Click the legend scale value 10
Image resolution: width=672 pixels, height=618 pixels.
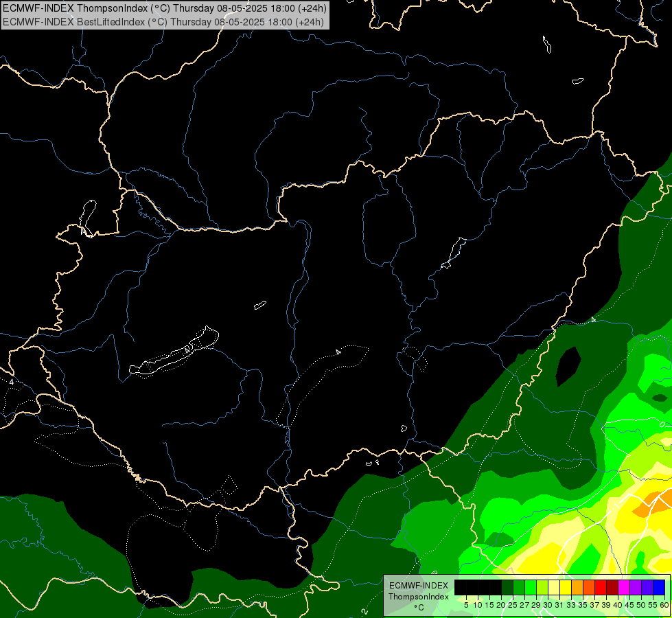pos(478,605)
